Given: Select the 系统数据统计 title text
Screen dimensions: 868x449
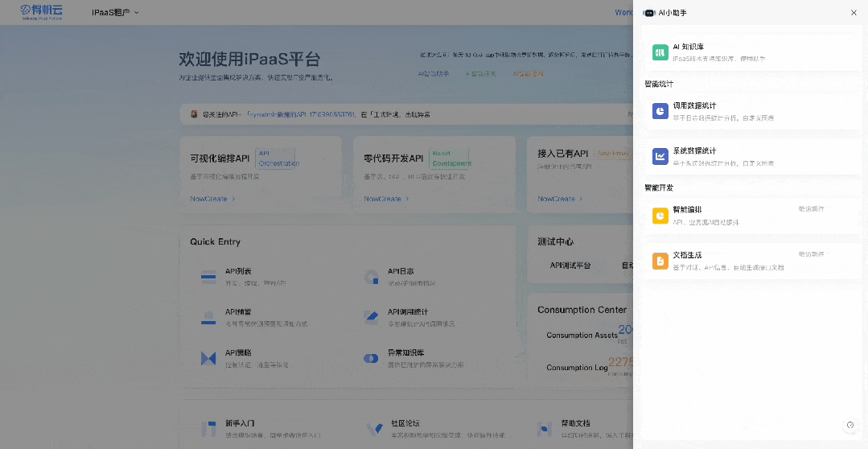Looking at the screenshot, I should click(694, 151).
